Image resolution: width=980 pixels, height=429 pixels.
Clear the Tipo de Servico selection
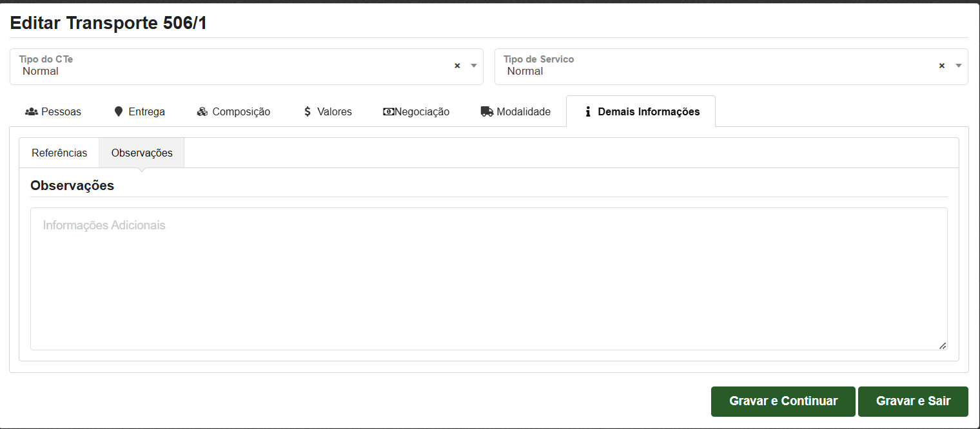[941, 66]
